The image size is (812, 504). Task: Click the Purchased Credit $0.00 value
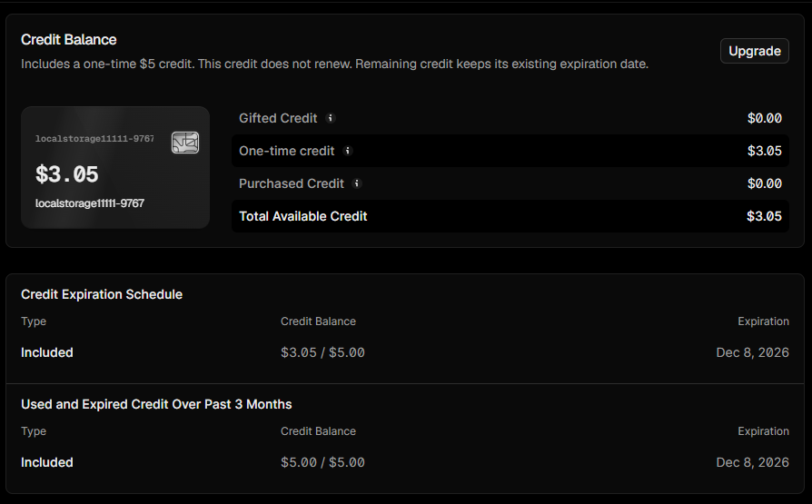765,183
